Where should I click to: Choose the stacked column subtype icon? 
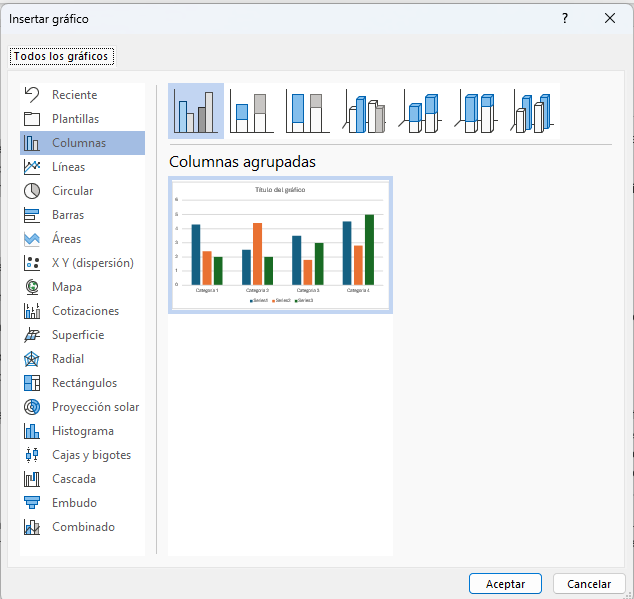[251, 111]
